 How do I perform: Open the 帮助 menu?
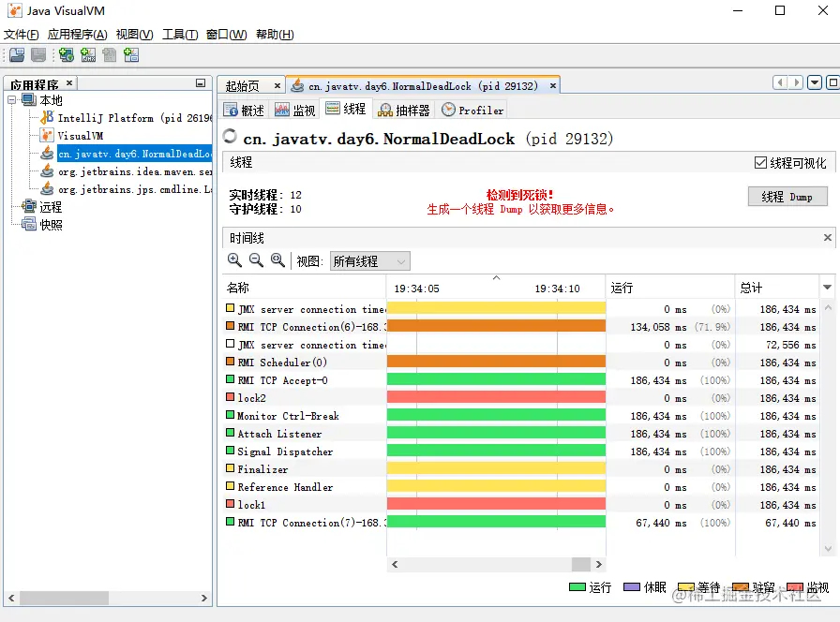coord(275,35)
